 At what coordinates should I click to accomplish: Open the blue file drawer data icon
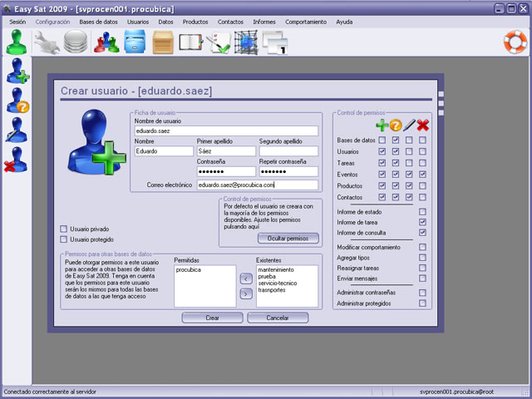tap(135, 42)
